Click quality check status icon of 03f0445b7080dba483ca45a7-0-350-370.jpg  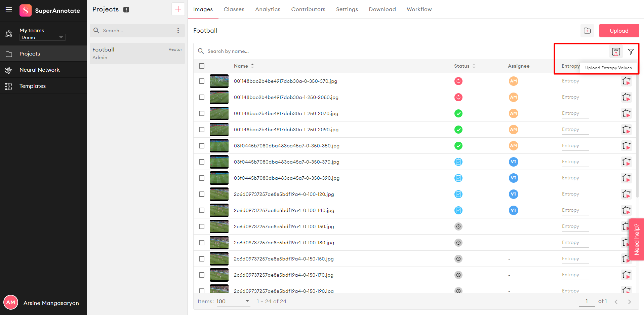(x=458, y=162)
